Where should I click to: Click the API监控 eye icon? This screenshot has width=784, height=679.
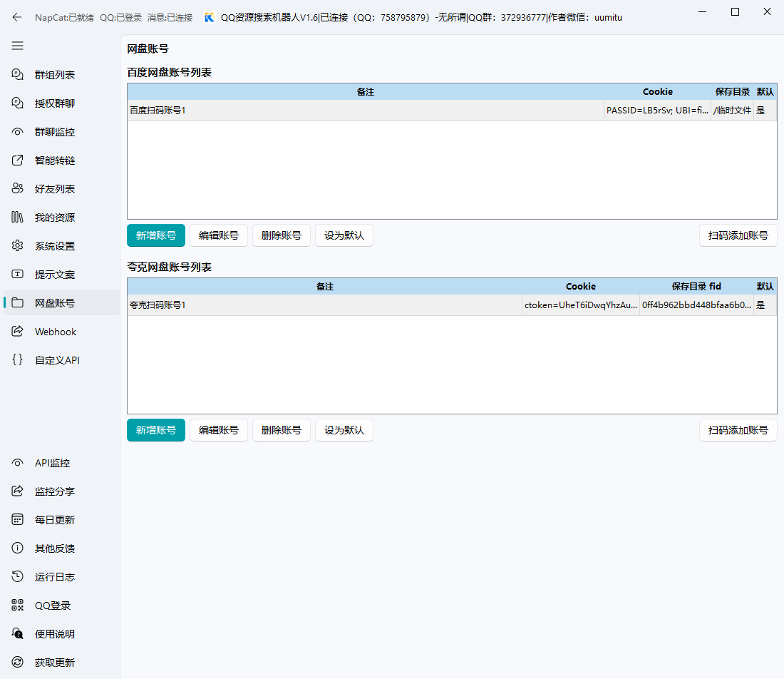[18, 463]
